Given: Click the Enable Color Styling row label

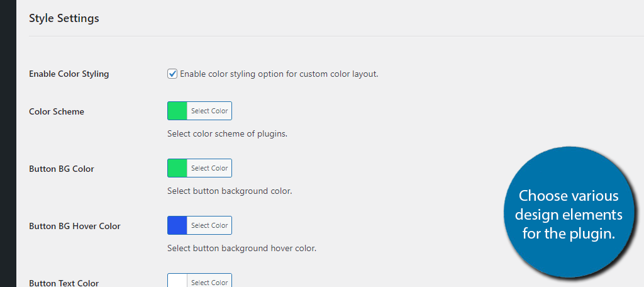Looking at the screenshot, I should coord(69,74).
